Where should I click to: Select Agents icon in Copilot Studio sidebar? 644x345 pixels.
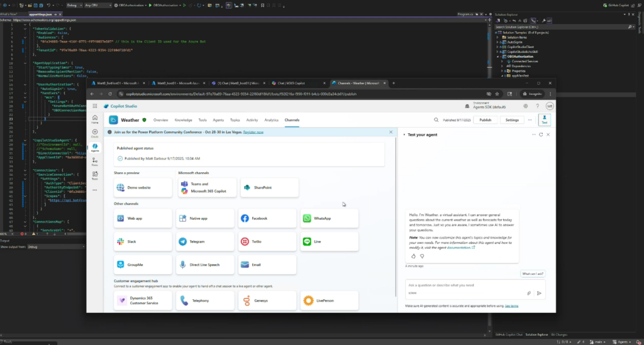[x=95, y=147]
